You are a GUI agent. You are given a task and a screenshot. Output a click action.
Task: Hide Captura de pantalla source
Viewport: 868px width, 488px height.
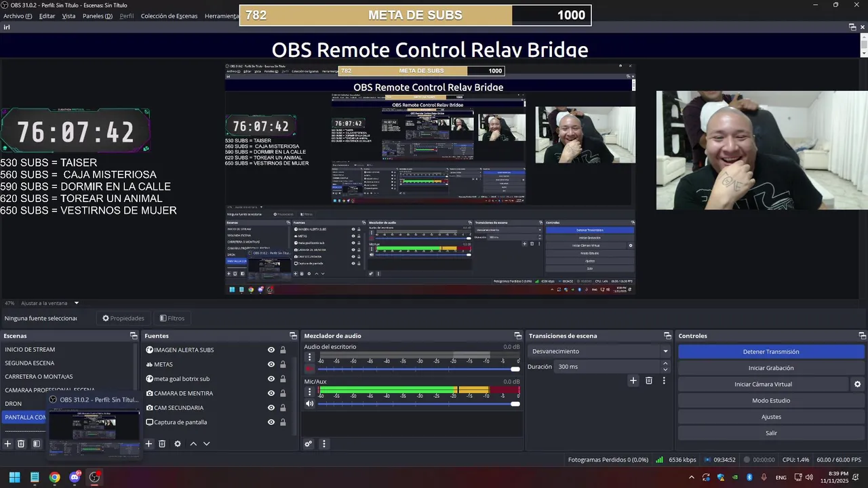click(271, 422)
